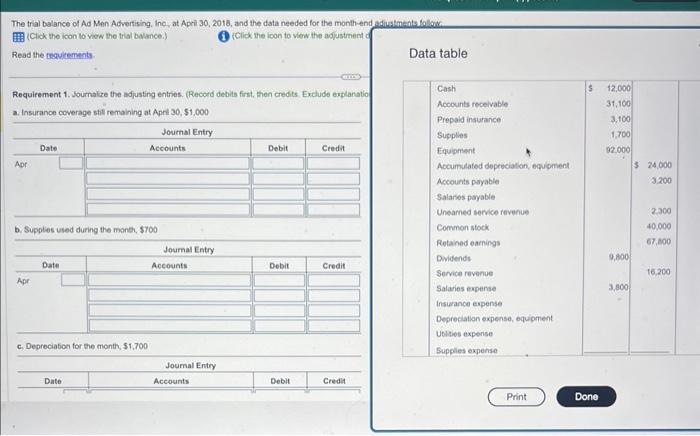700x436 pixels.
Task: Select date field for entry b
Action: pos(73,280)
